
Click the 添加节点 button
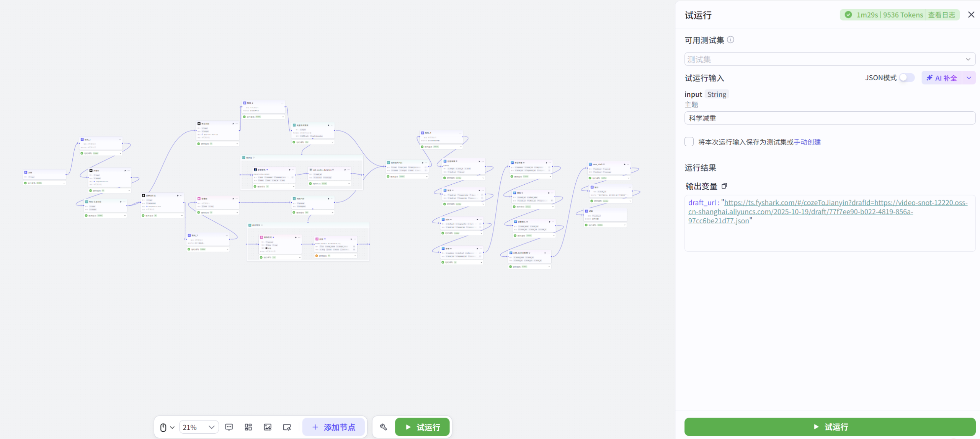(333, 427)
